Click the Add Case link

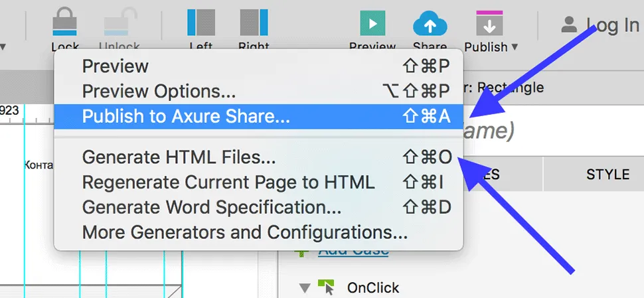(353, 252)
